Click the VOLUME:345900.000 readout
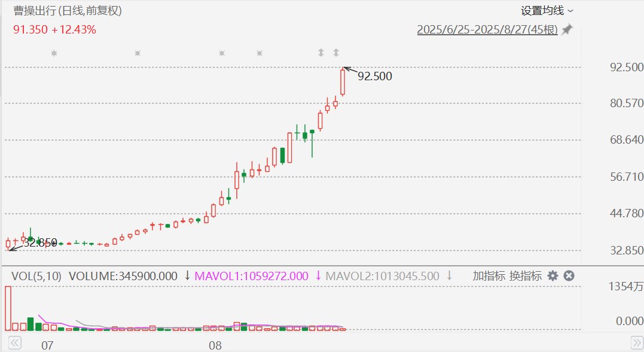 coord(123,276)
